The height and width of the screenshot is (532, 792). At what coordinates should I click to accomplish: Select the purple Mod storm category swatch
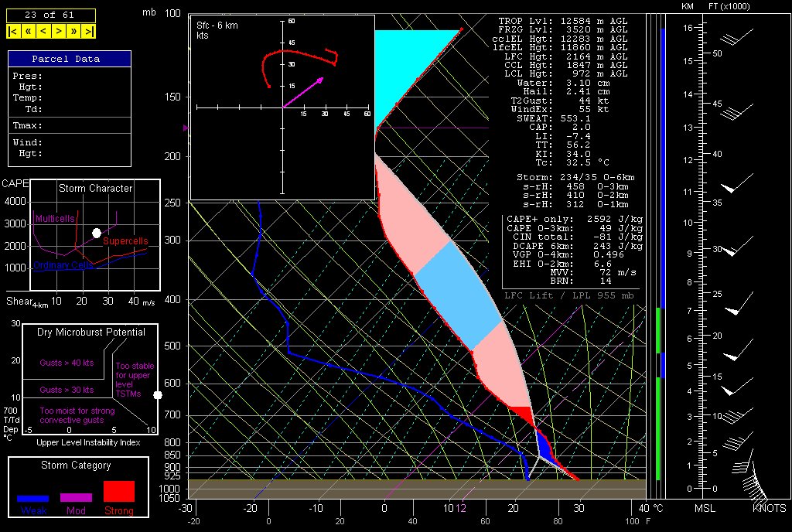(76, 497)
